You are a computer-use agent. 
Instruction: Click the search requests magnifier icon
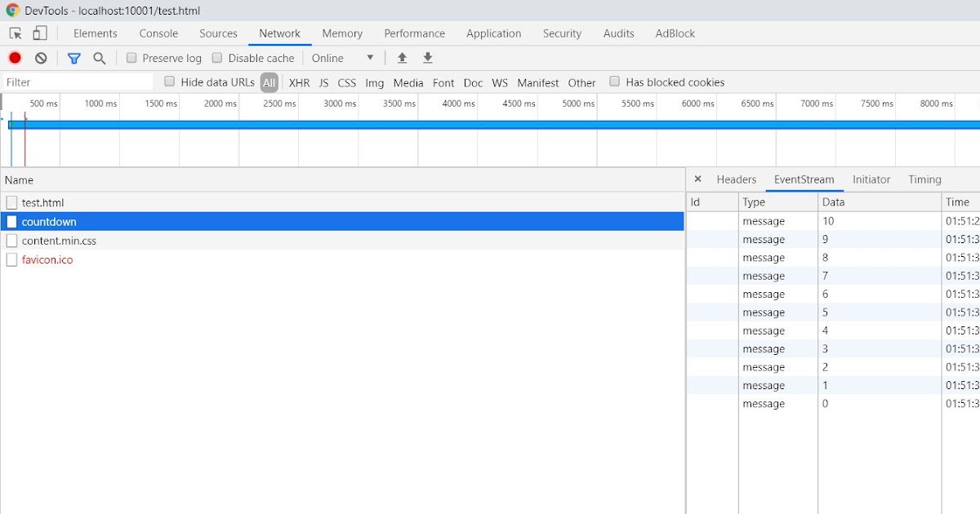(x=99, y=58)
